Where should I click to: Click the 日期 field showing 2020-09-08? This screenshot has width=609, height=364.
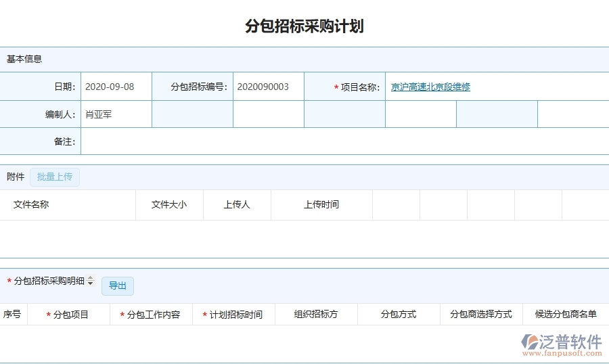(x=116, y=87)
